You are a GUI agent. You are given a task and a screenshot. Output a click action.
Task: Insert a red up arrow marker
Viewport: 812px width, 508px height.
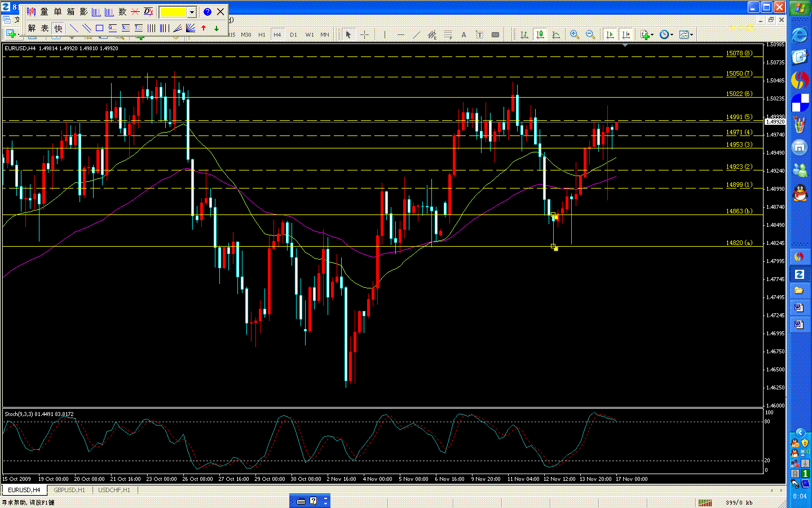coord(204,28)
